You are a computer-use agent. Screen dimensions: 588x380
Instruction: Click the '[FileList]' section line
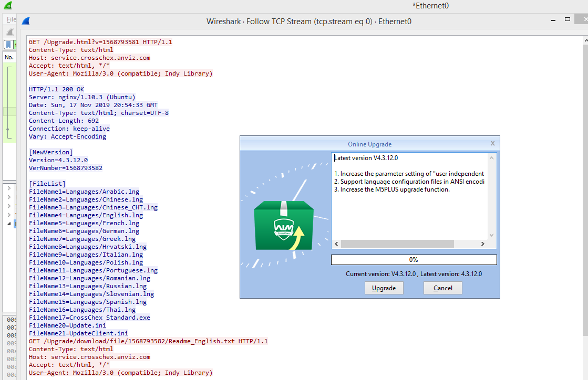point(47,184)
